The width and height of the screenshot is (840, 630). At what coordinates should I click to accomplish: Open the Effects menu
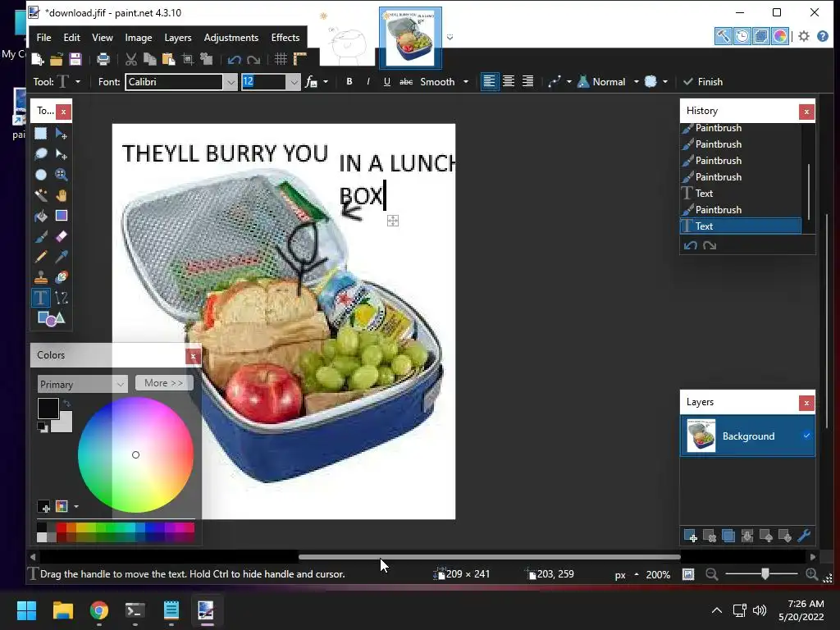tap(285, 38)
